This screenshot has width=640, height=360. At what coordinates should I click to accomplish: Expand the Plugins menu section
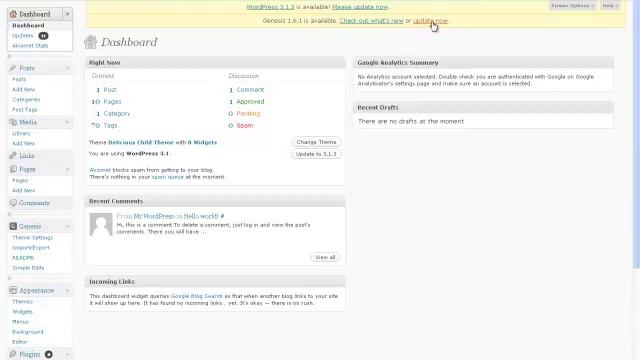click(67, 354)
